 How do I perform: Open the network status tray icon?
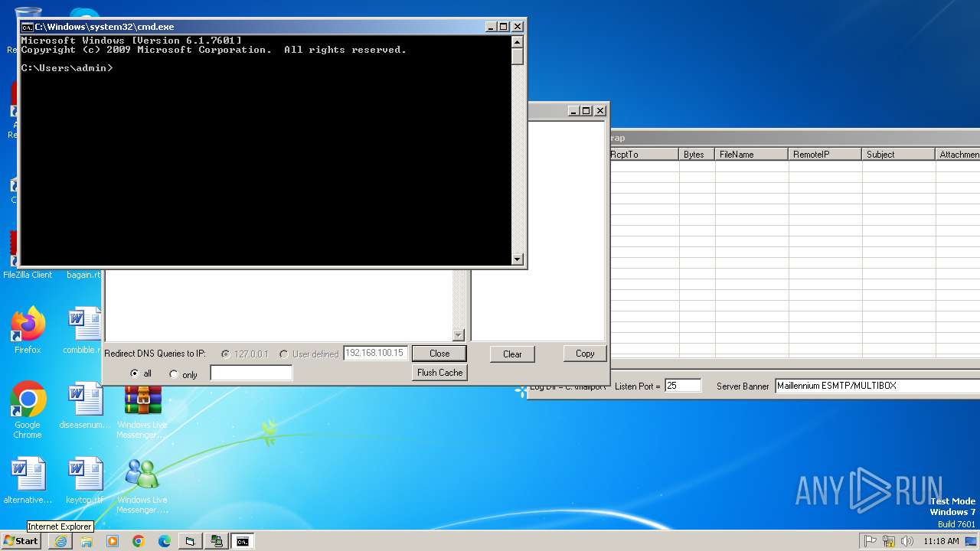[x=889, y=541]
